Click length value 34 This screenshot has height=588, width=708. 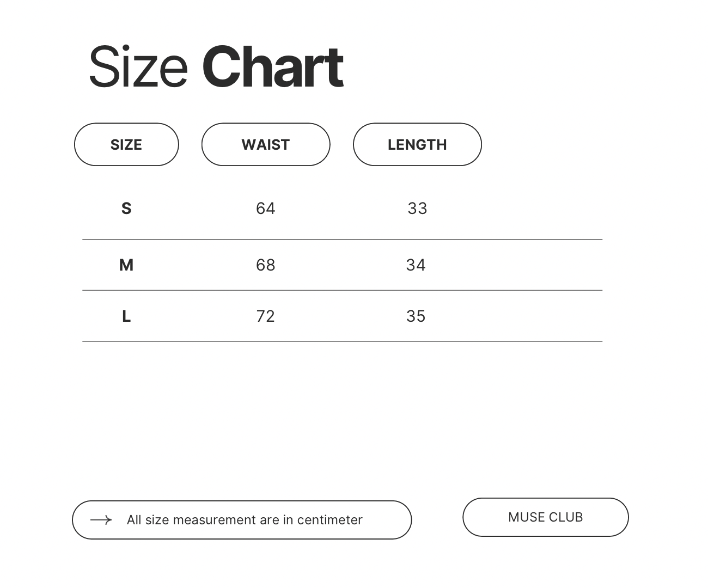point(416,265)
